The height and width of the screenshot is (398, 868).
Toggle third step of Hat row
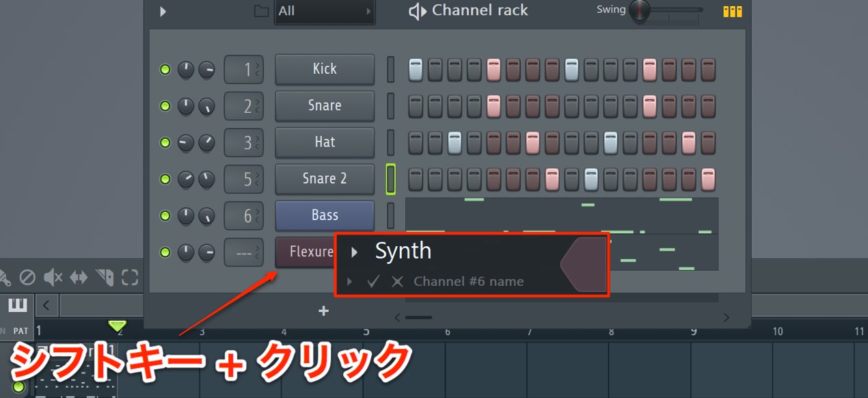point(455,142)
